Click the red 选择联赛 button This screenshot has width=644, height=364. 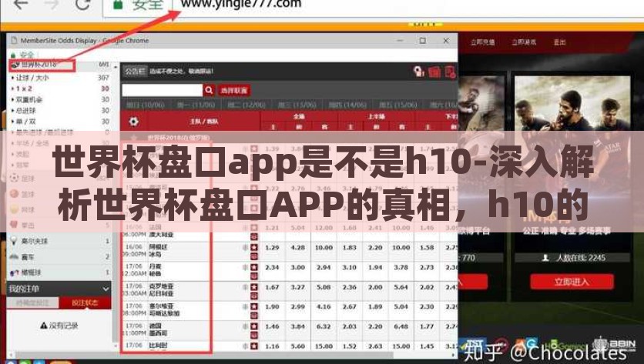coord(233,90)
